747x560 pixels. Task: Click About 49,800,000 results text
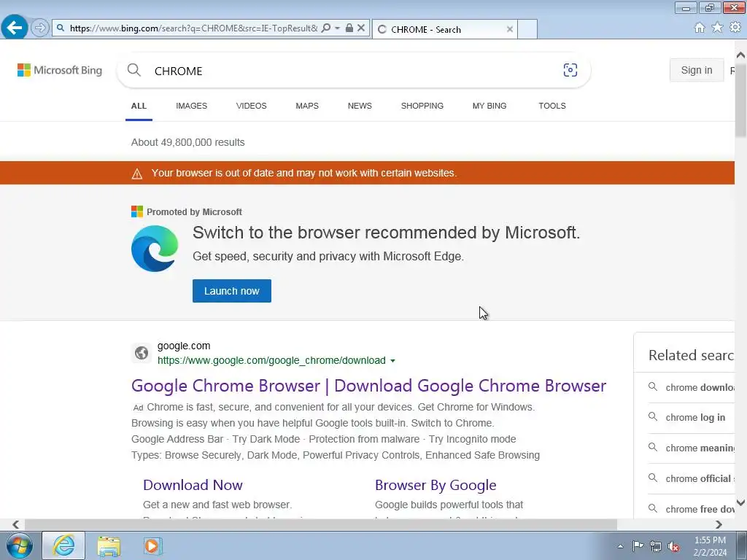(187, 142)
